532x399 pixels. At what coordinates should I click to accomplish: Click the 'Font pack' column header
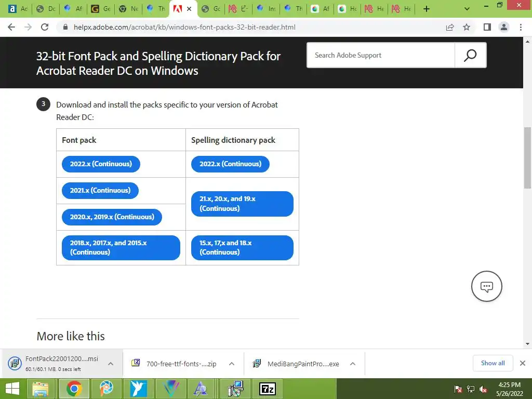(79, 140)
